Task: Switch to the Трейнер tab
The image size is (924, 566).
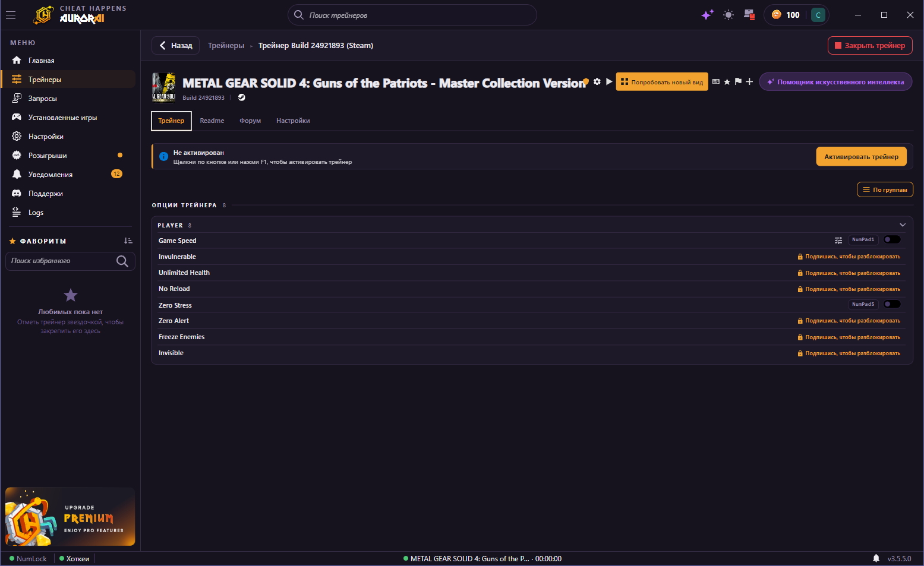Action: [x=171, y=121]
